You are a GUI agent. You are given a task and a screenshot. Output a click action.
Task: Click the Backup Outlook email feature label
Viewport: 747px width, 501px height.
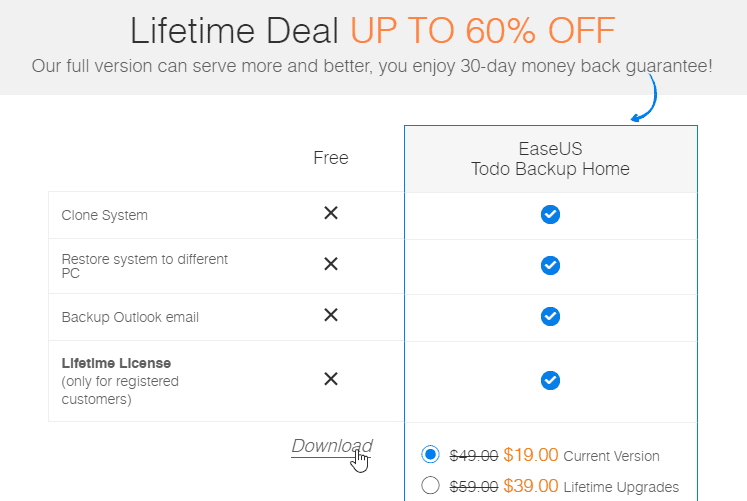click(130, 317)
